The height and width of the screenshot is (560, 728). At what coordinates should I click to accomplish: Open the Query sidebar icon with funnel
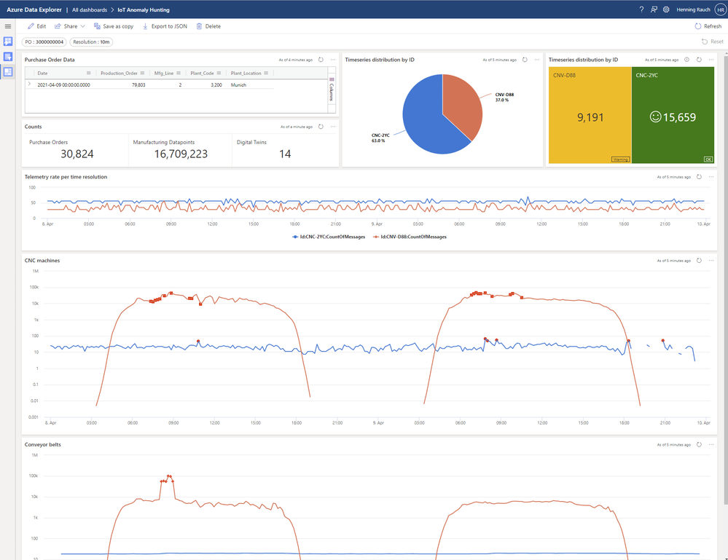click(x=8, y=57)
